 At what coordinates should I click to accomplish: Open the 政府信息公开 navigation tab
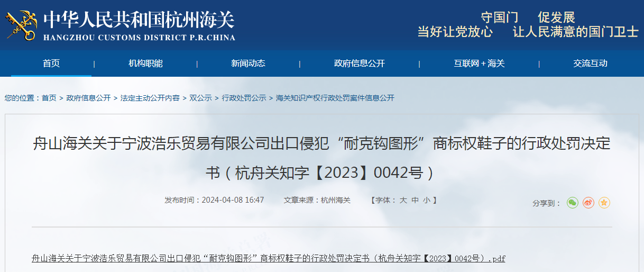360,64
